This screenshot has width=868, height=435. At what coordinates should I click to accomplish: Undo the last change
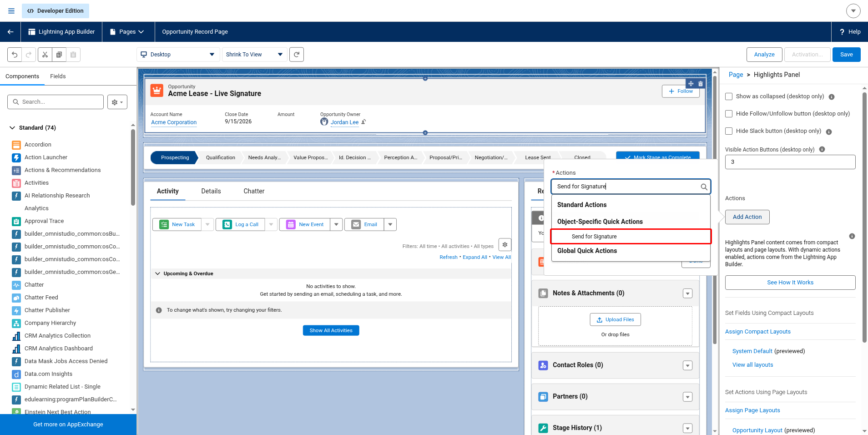(x=15, y=55)
